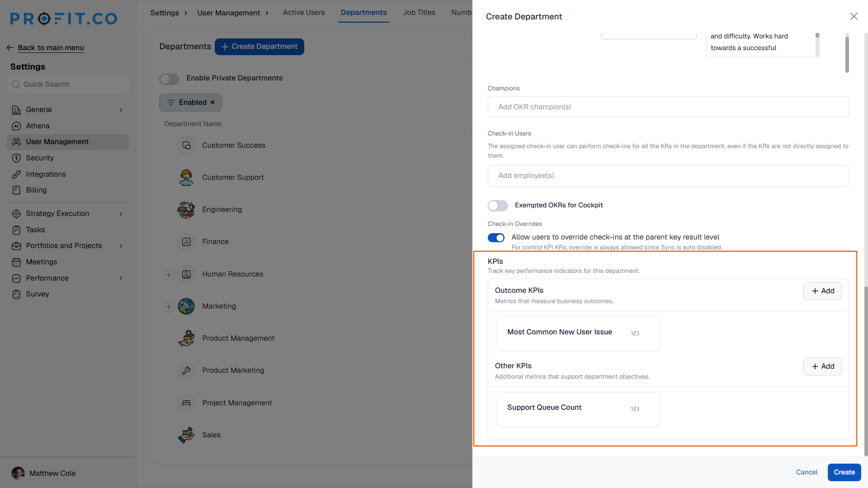Image resolution: width=868 pixels, height=488 pixels.
Task: Click the Add OKR champion(s) field
Action: [668, 107]
